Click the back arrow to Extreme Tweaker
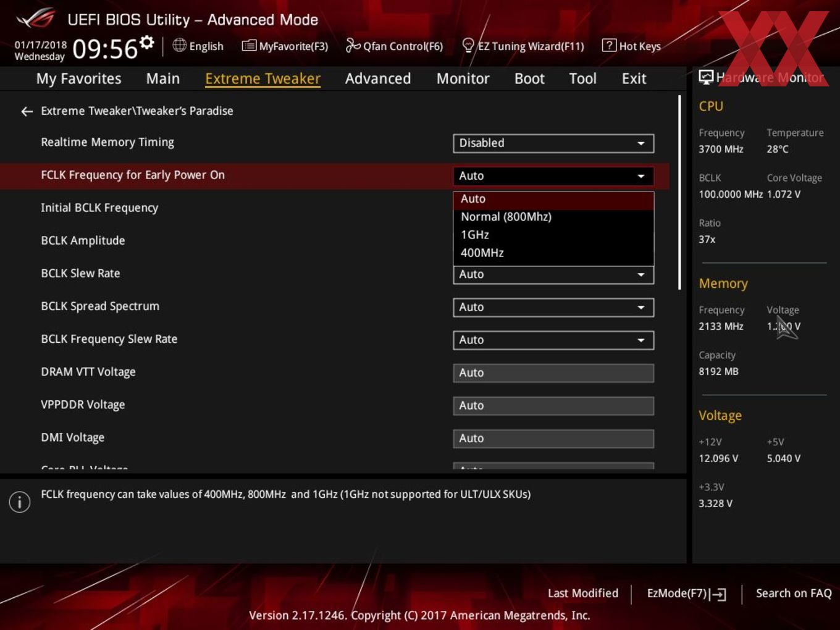Viewport: 840px width, 630px height. 27,111
